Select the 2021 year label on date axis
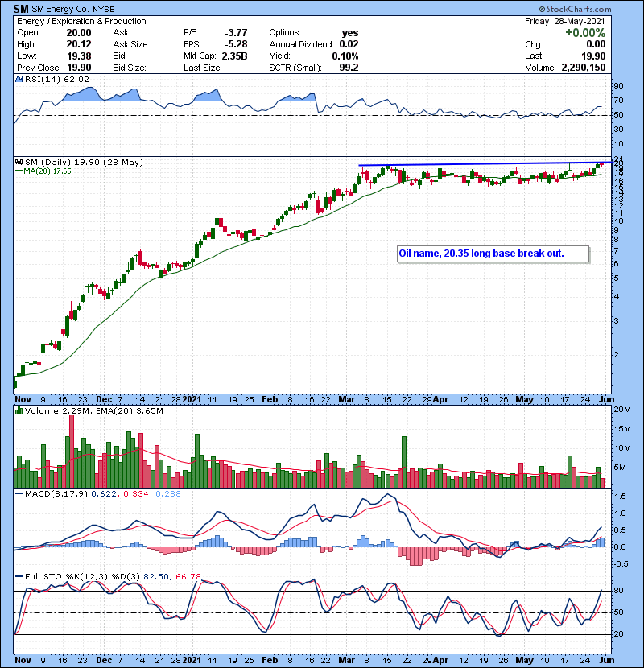Image resolution: width=644 pixels, height=668 pixels. tap(192, 398)
